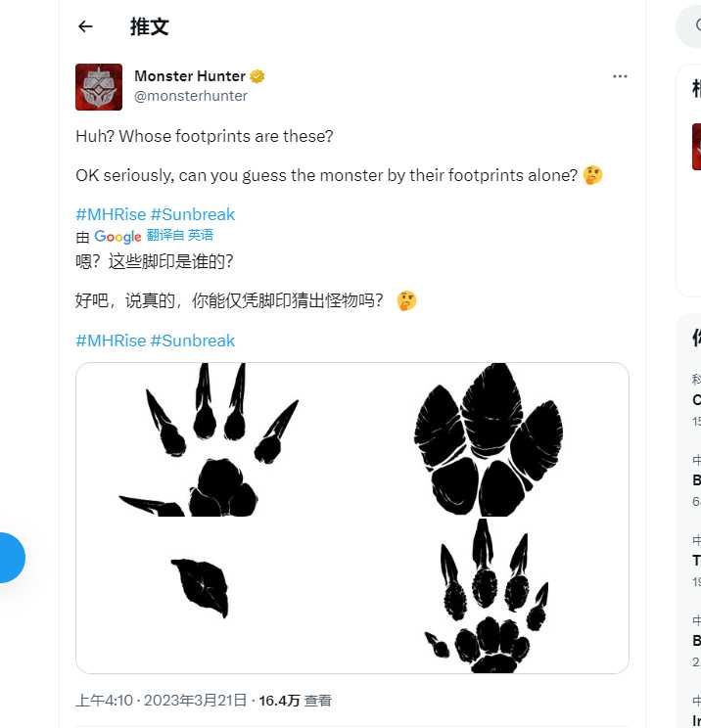The width and height of the screenshot is (701, 728).
Task: Click the 上午4:10 2023年3月21日 timestamp
Action: [161, 701]
